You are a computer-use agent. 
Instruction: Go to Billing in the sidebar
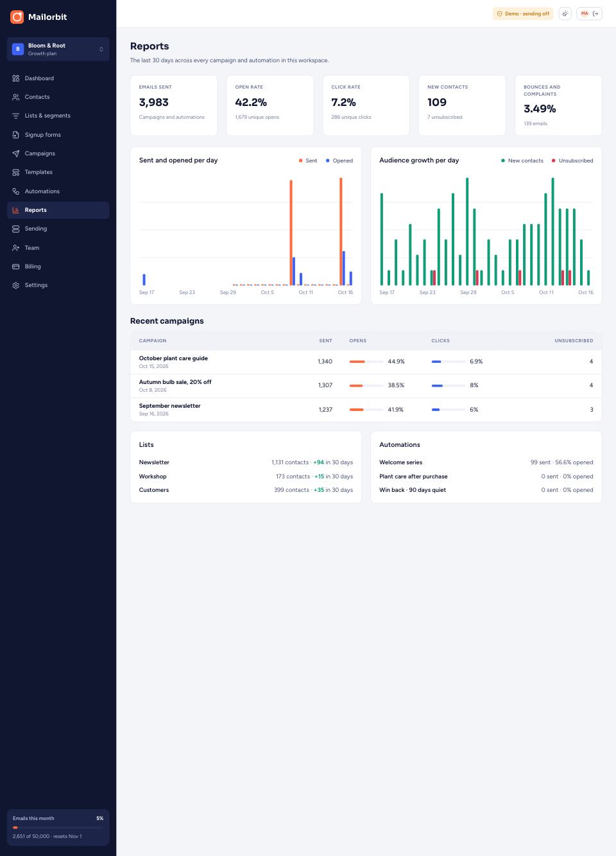coord(58,266)
